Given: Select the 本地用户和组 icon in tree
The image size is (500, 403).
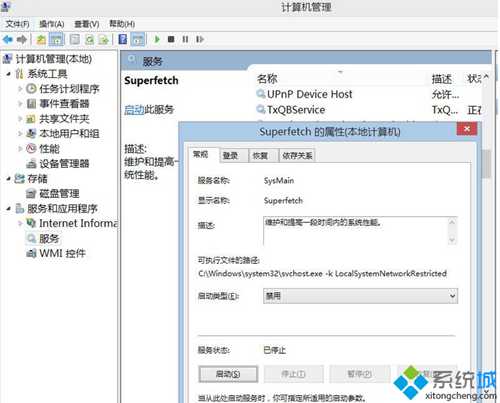Looking at the screenshot, I should [x=31, y=133].
